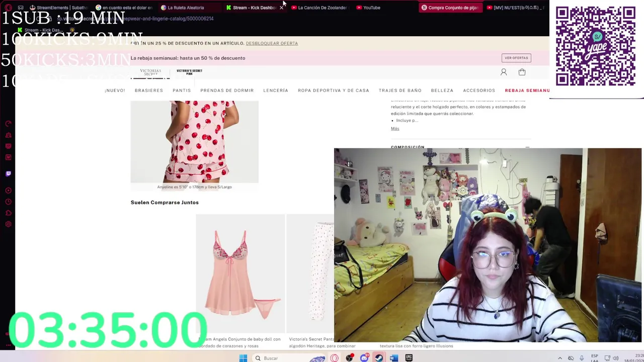Open Epic Games Launcher from the taskbar
This screenshot has width=644, height=362.
[409, 358]
